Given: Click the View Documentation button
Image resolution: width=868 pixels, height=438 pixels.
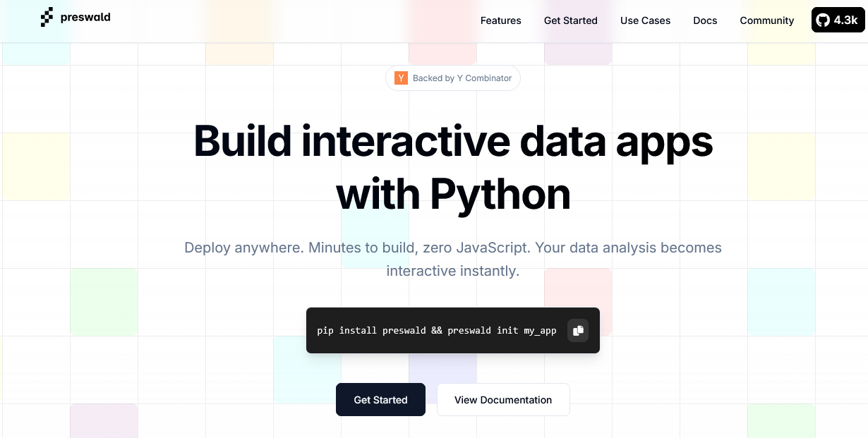Looking at the screenshot, I should pos(503,400).
